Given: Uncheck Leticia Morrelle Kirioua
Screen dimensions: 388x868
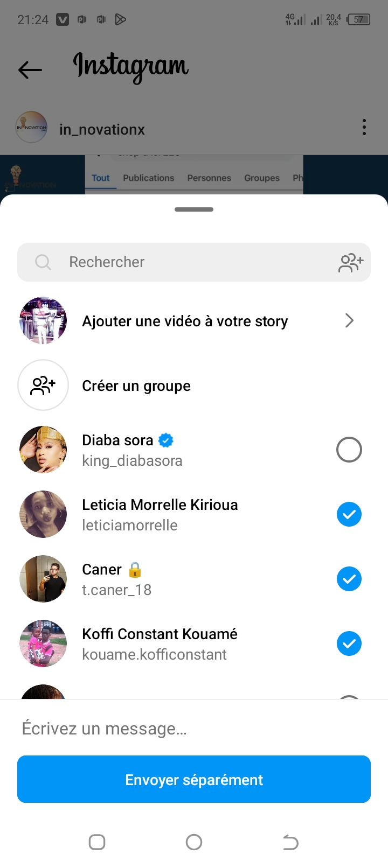Looking at the screenshot, I should [x=349, y=514].
